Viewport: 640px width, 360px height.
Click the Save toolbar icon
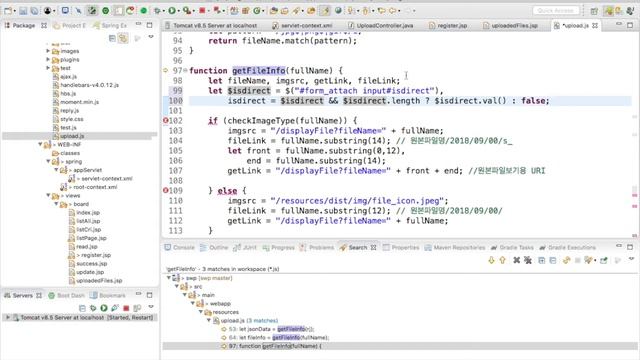(23, 11)
